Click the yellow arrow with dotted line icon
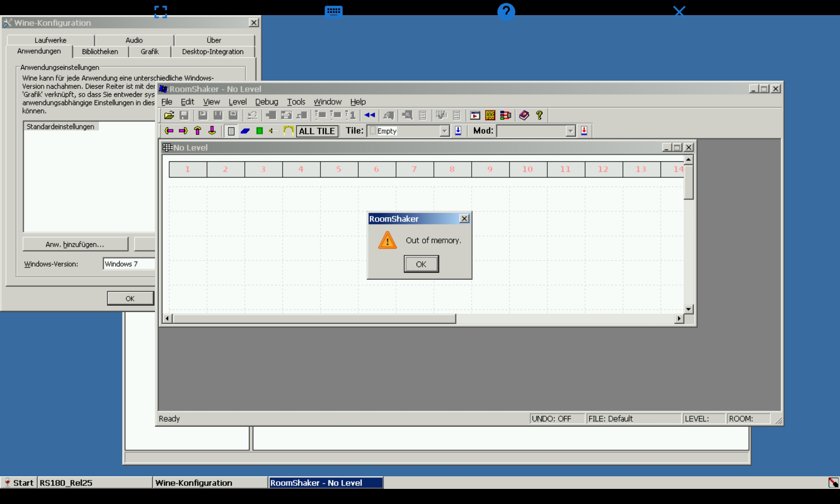 (x=274, y=131)
